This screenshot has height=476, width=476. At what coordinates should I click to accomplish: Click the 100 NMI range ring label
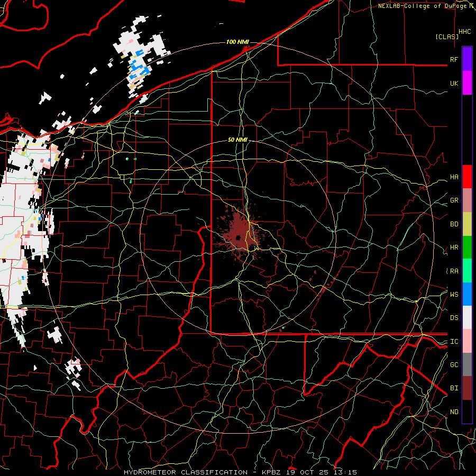click(x=237, y=42)
